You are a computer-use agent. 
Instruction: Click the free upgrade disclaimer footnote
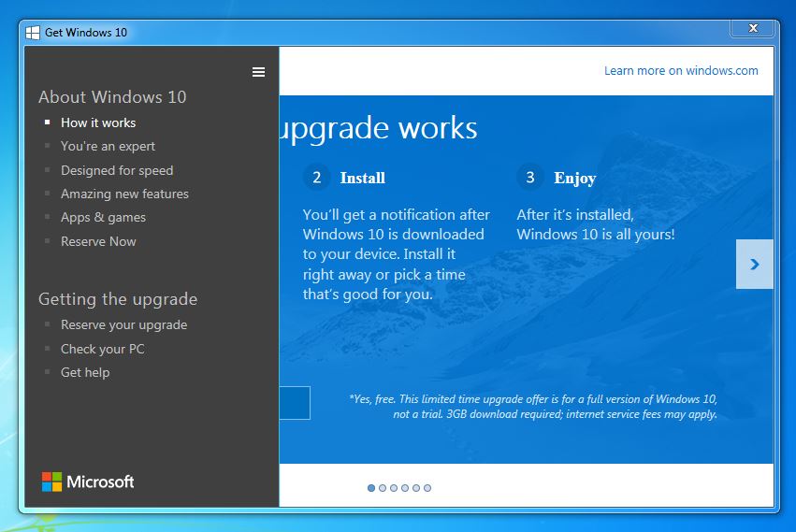click(533, 407)
